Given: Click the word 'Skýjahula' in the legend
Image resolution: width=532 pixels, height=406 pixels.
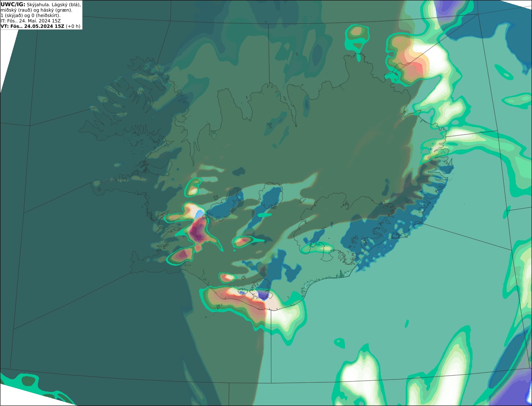Looking at the screenshot, I should 38,5.
